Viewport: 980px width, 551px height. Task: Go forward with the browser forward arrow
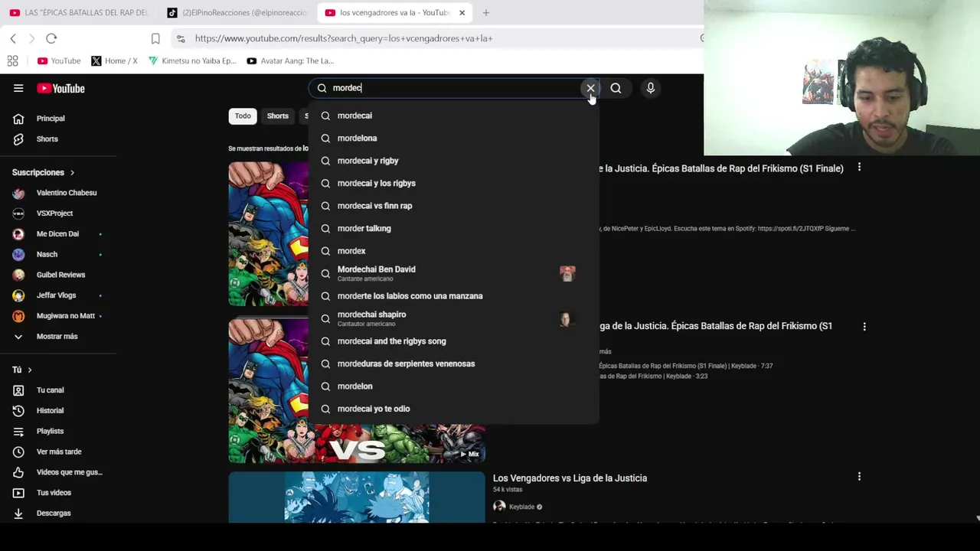click(x=31, y=38)
